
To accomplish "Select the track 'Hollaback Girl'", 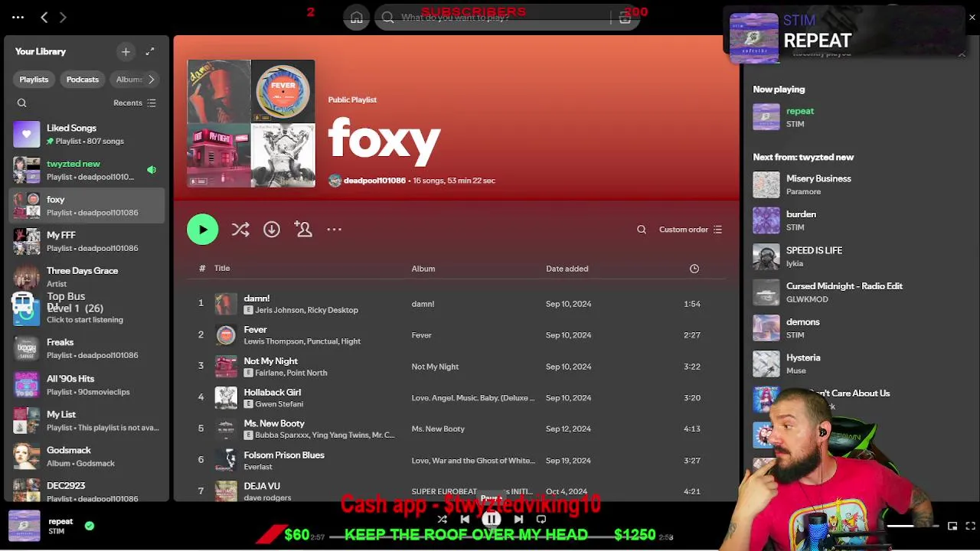I will pyautogui.click(x=456, y=398).
